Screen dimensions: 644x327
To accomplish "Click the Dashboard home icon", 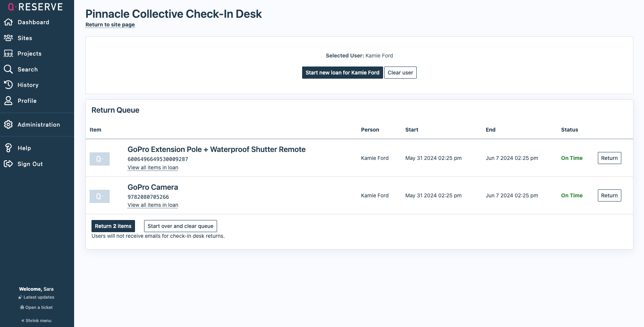I will point(8,22).
